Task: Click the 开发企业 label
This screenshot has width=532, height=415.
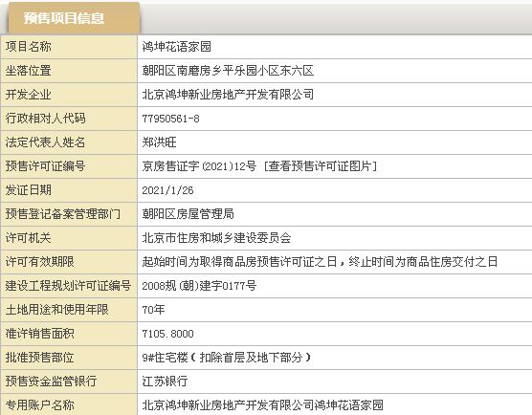Action: tap(28, 95)
